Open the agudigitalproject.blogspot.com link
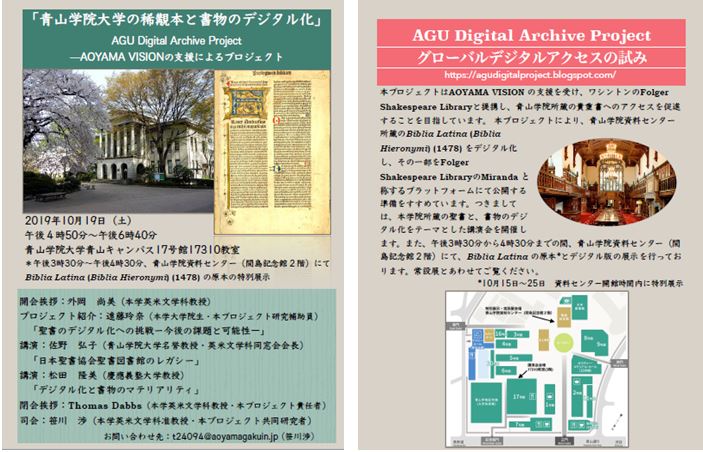 530,75
